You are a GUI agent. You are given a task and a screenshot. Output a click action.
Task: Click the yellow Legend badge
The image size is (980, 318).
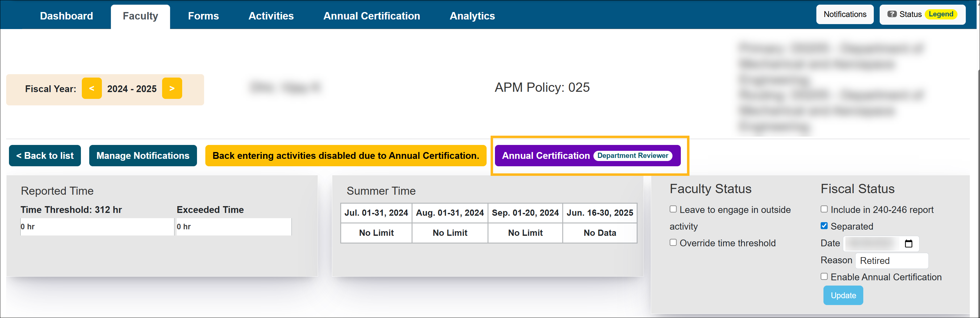pyautogui.click(x=941, y=14)
